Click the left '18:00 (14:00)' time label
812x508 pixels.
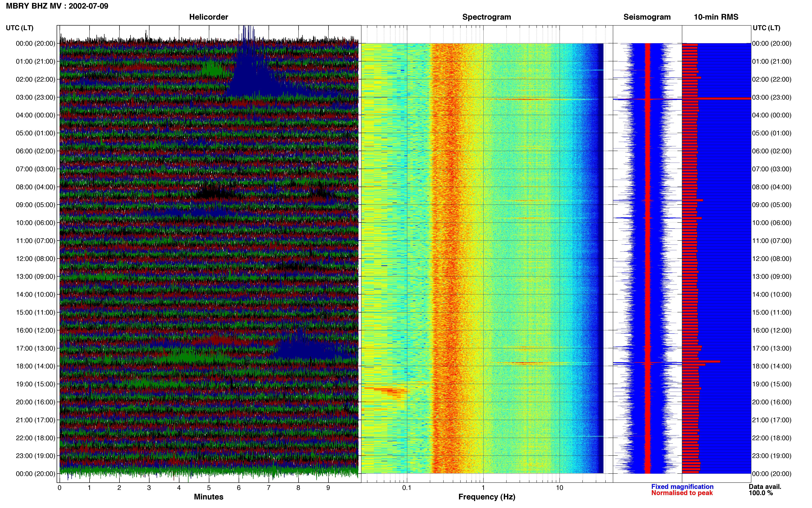click(x=35, y=366)
